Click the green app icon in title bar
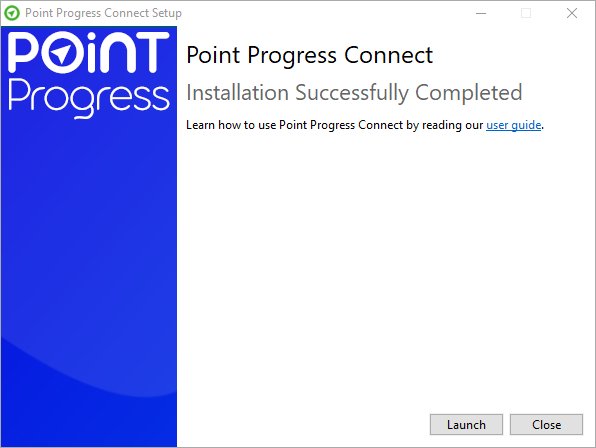Screen dimensions: 596x448 12,13
